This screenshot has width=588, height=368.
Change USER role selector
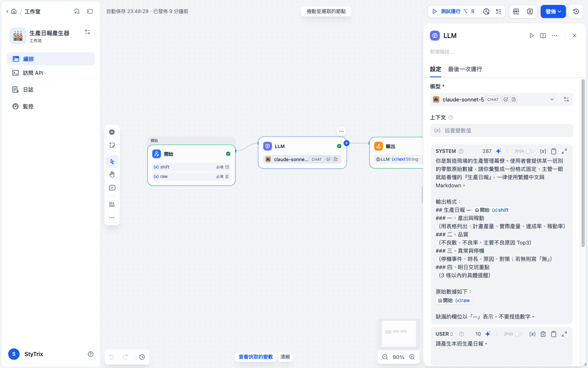click(x=444, y=334)
